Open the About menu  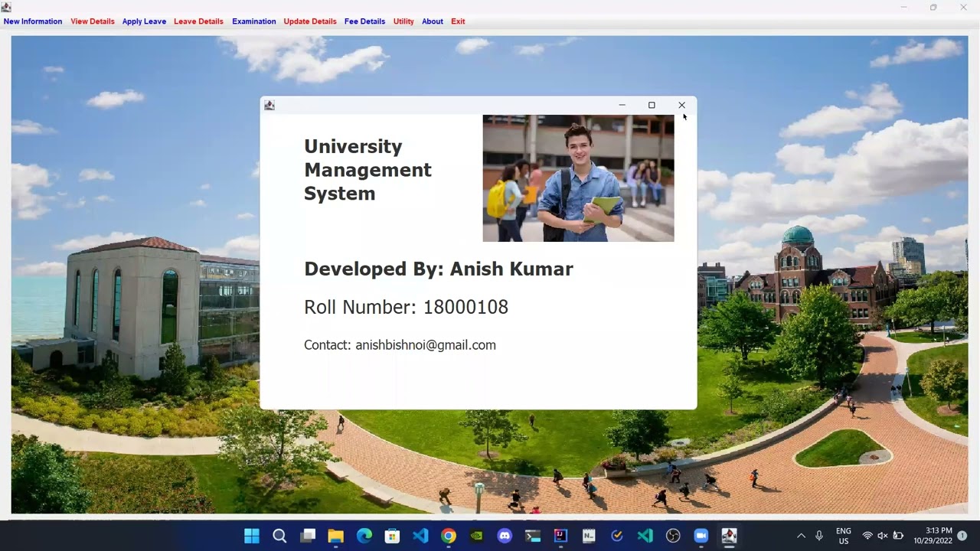(433, 21)
